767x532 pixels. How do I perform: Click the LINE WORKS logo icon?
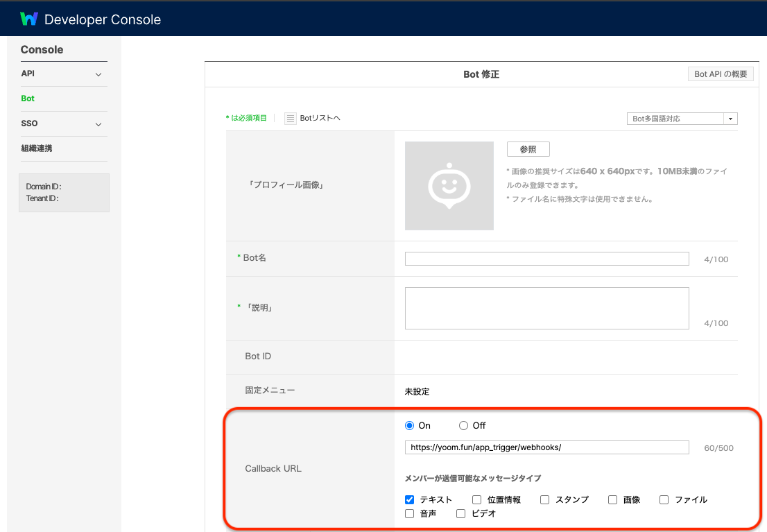(x=28, y=19)
